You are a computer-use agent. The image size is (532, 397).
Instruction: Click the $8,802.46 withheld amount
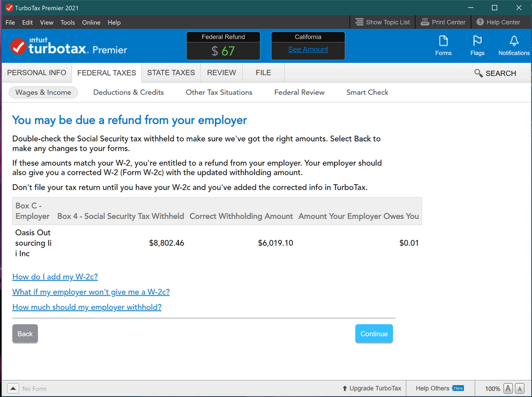(x=167, y=243)
